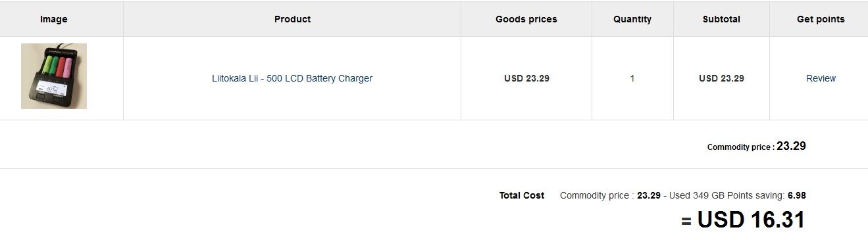Click the Goods prices column header

coord(526,19)
